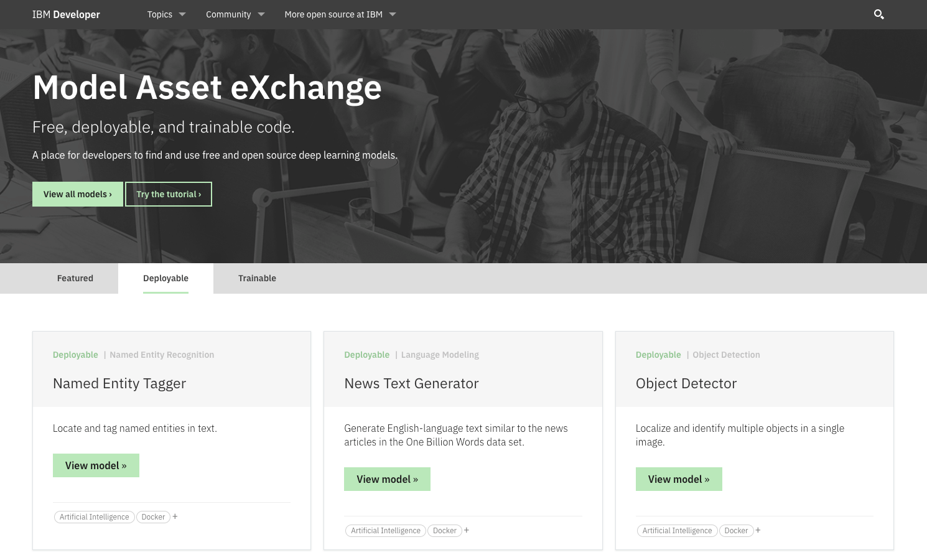Switch to the Trainable tab
This screenshot has height=560, width=927.
click(257, 278)
